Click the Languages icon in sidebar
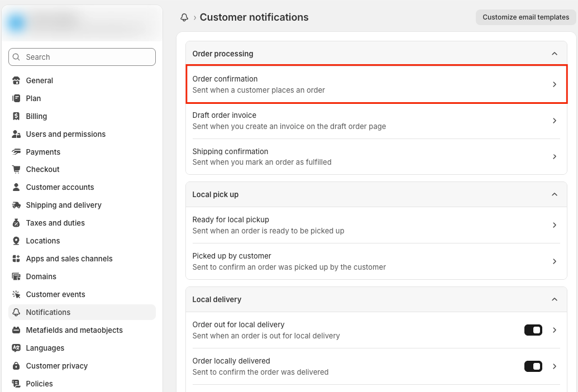The width and height of the screenshot is (578, 392). pos(16,348)
